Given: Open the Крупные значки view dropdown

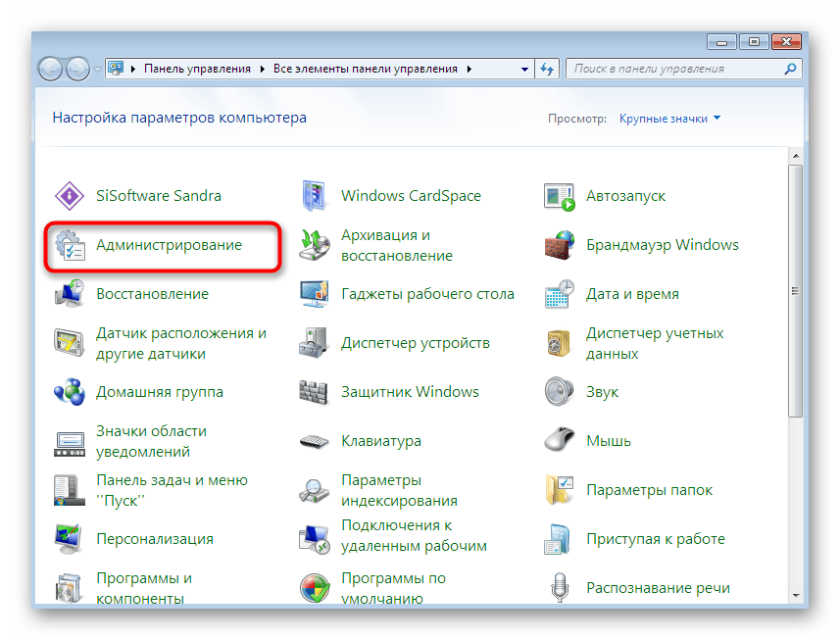Looking at the screenshot, I should pos(669,119).
